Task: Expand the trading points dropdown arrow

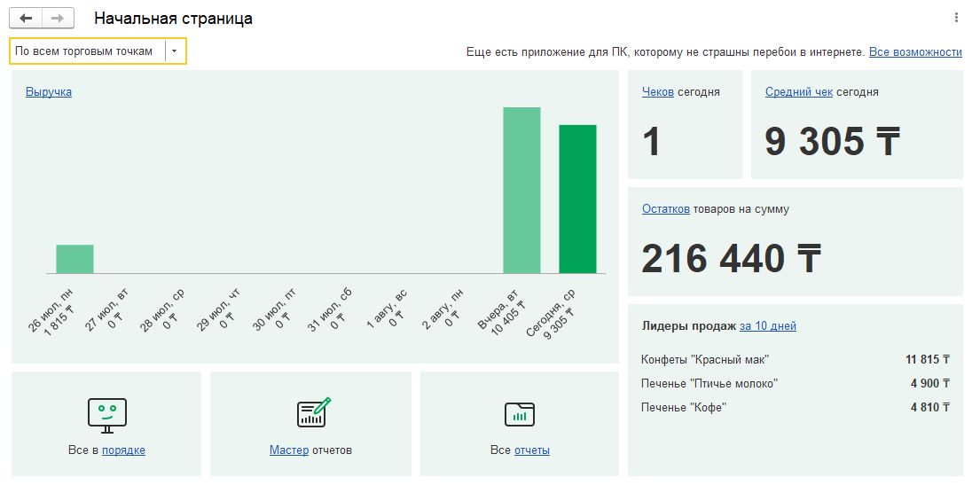Action: click(175, 51)
